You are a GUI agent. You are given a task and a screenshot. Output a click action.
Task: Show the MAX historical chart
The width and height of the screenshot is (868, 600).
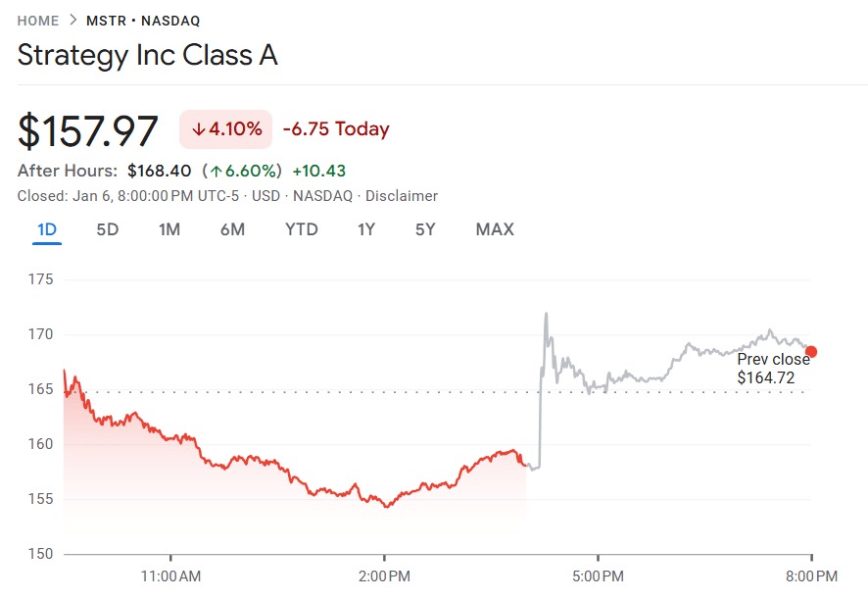click(x=497, y=228)
